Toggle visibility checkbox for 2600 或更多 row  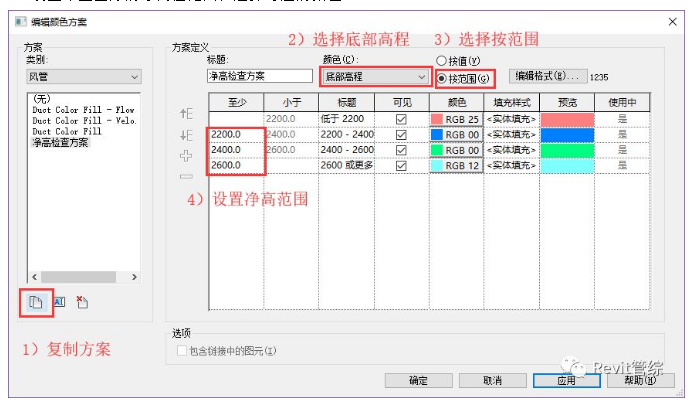[x=401, y=165]
